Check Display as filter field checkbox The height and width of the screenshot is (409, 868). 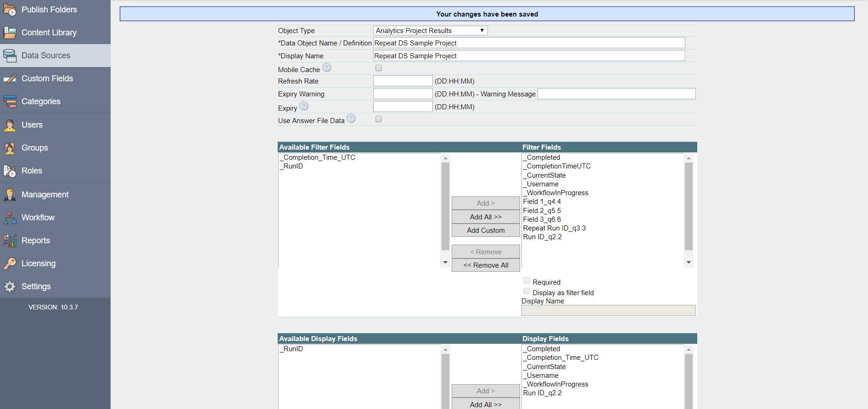[x=527, y=291]
